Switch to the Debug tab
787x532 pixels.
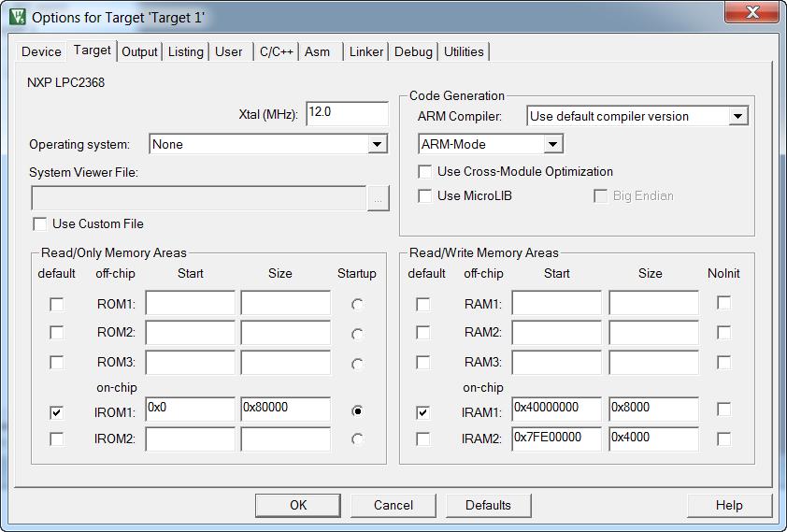pyautogui.click(x=413, y=51)
